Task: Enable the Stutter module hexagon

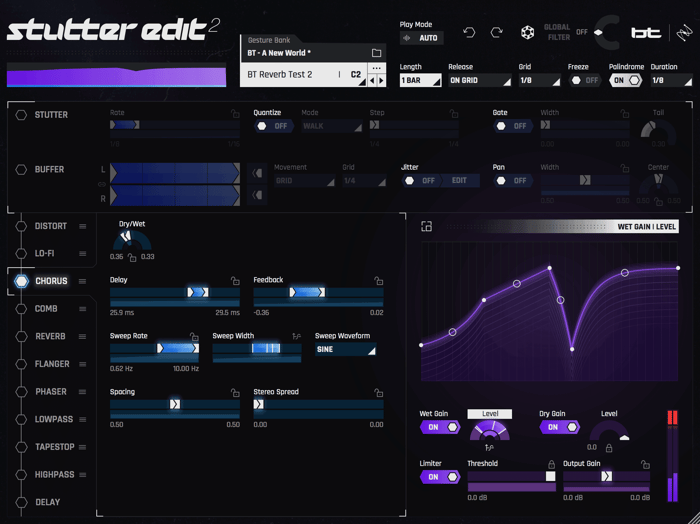Action: click(21, 115)
